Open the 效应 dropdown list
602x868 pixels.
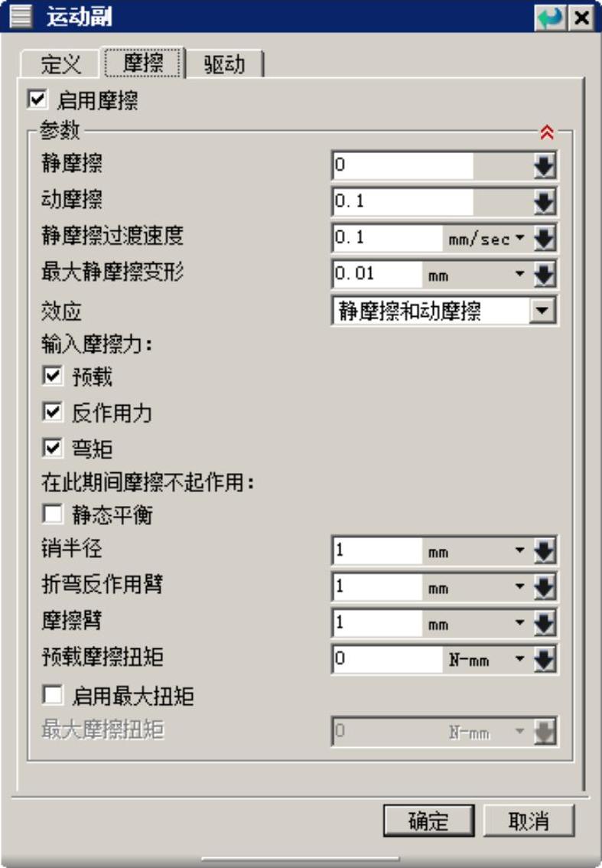coord(542,311)
